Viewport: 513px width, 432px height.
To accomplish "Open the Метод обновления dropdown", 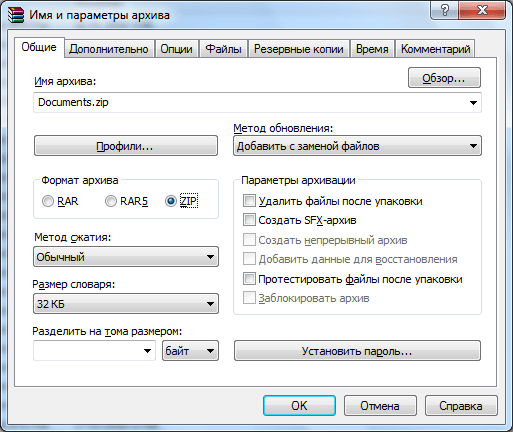I will 357,146.
